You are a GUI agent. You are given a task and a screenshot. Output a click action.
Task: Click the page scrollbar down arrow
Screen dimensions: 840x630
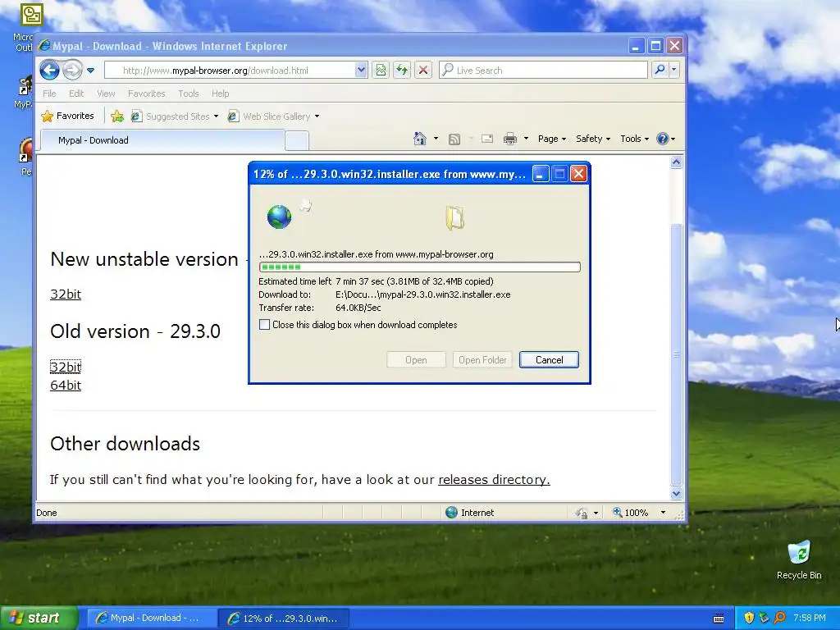coord(676,493)
